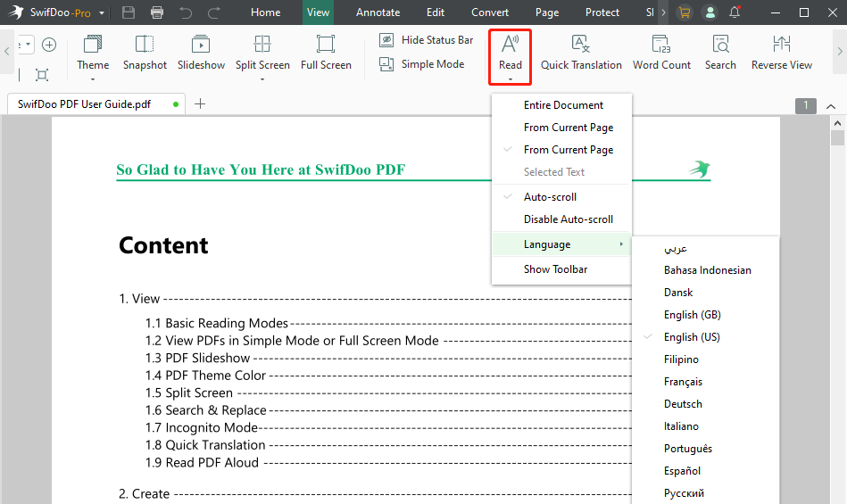This screenshot has width=847, height=504.
Task: Open the zoom level dropdown
Action: (x=26, y=45)
